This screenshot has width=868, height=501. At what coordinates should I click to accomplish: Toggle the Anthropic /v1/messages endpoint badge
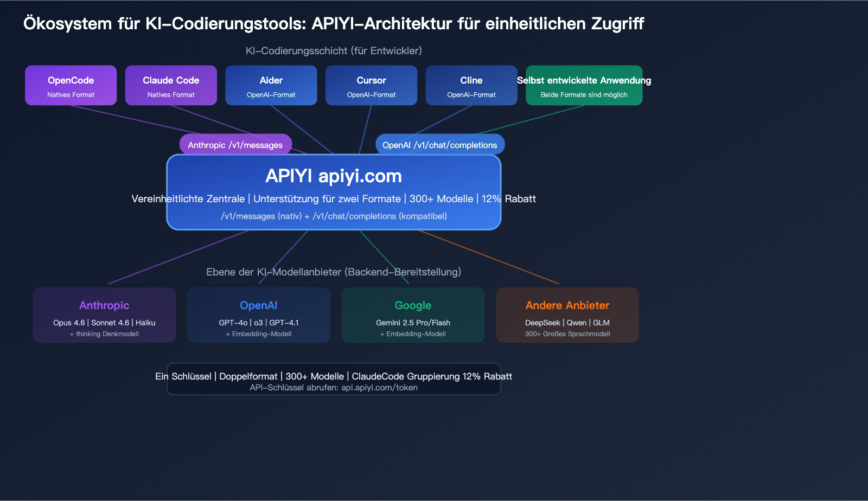(x=235, y=144)
